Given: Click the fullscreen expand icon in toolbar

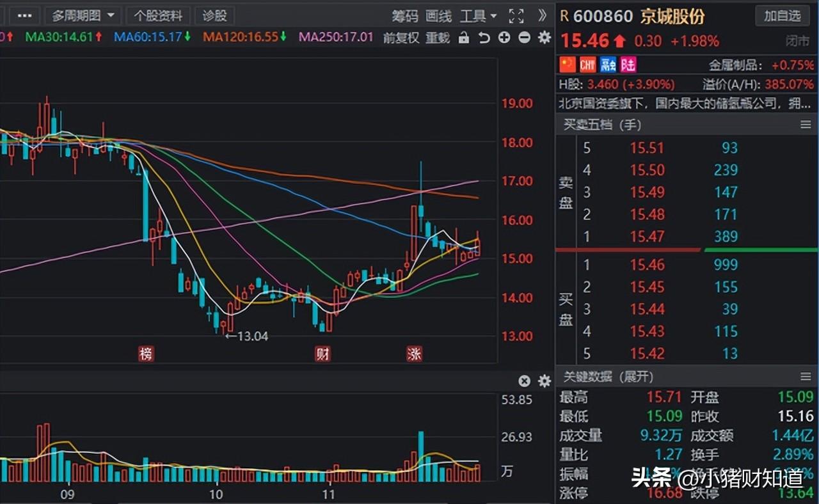Looking at the screenshot, I should (516, 16).
